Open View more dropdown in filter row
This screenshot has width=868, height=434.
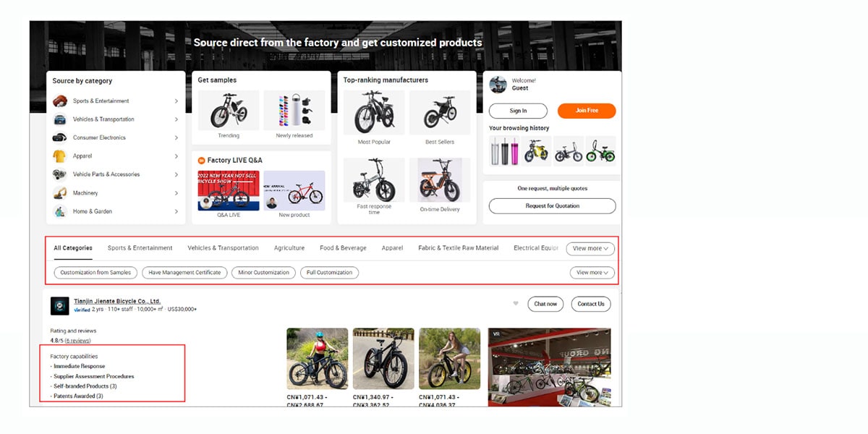(x=592, y=273)
